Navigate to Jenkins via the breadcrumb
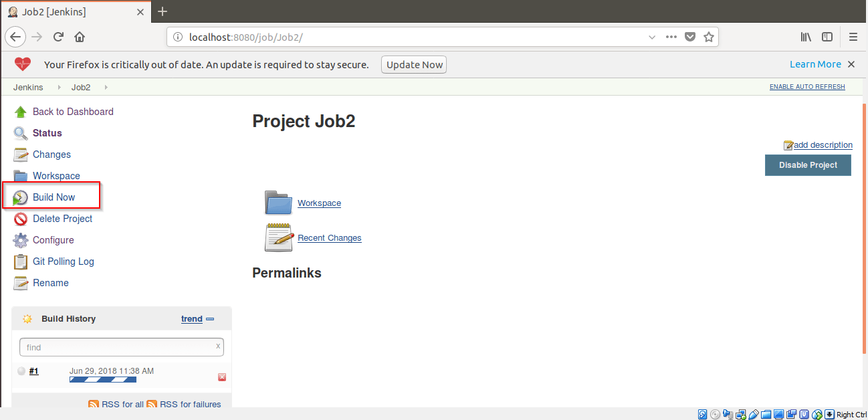This screenshot has height=420, width=868. [28, 87]
